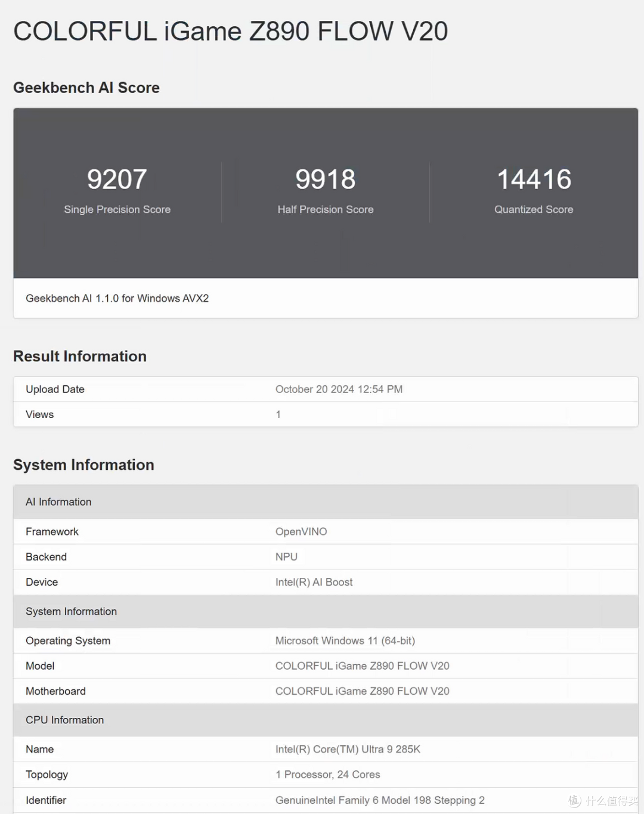The width and height of the screenshot is (644, 814).
Task: Click the Half Precision Score label
Action: click(326, 209)
